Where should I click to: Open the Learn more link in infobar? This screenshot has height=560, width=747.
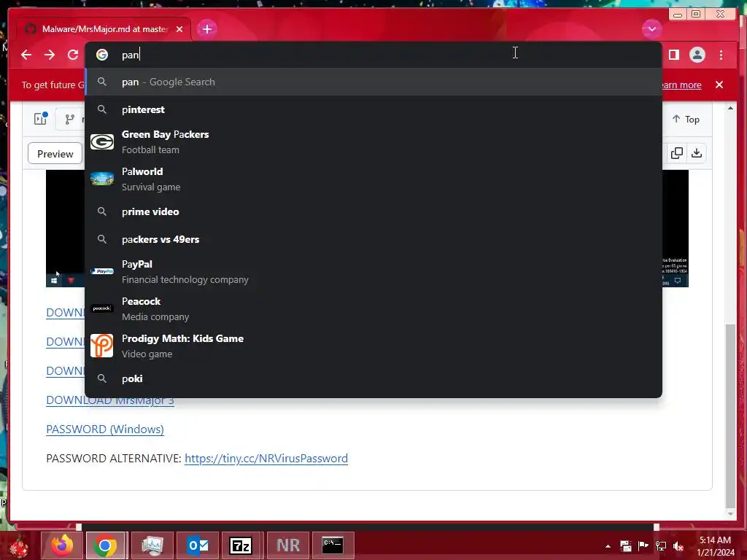point(681,85)
